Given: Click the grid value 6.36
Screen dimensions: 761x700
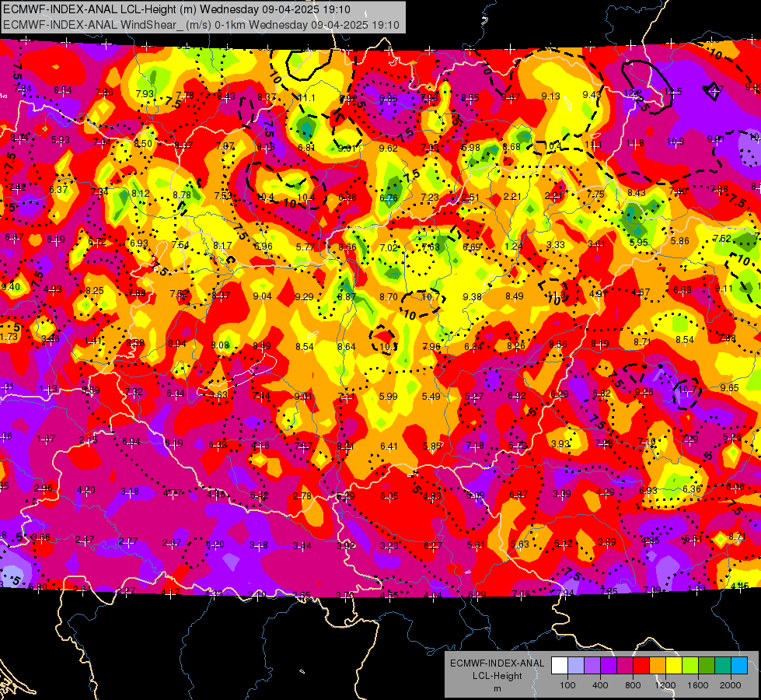Looking at the screenshot, I should [692, 488].
